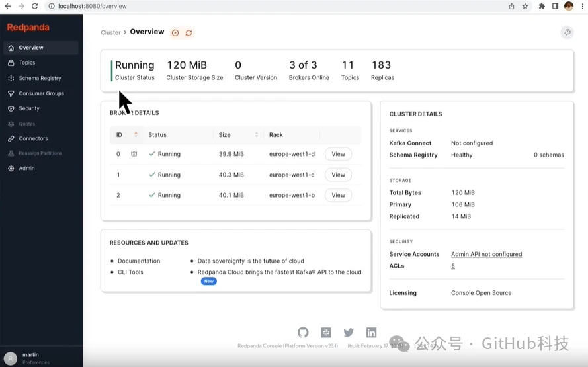Open the Documentation link
The height and width of the screenshot is (367, 588).
click(139, 261)
